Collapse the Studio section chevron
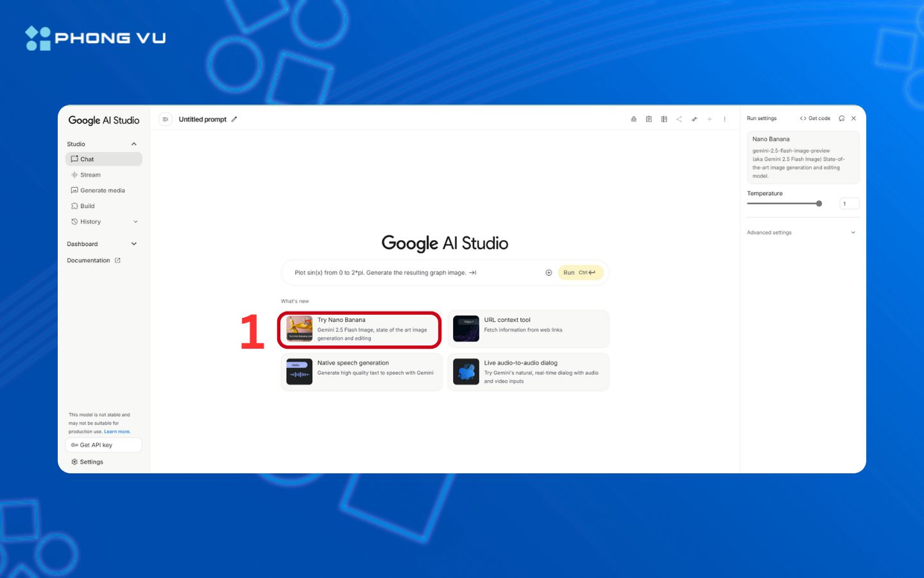Screen dimensions: 924x578 click(x=134, y=144)
